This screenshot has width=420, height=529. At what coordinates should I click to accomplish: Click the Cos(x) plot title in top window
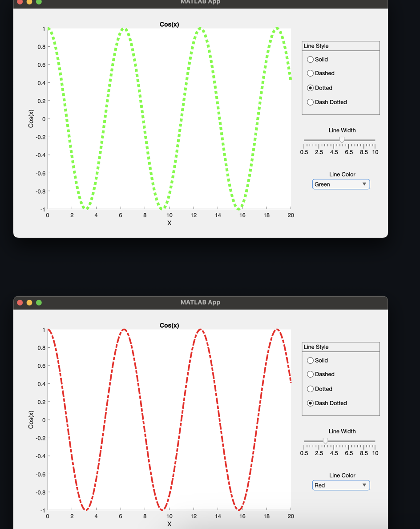point(169,24)
